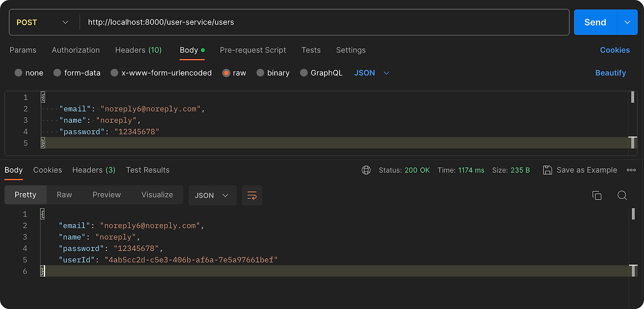Click the globe network info icon

coord(366,170)
